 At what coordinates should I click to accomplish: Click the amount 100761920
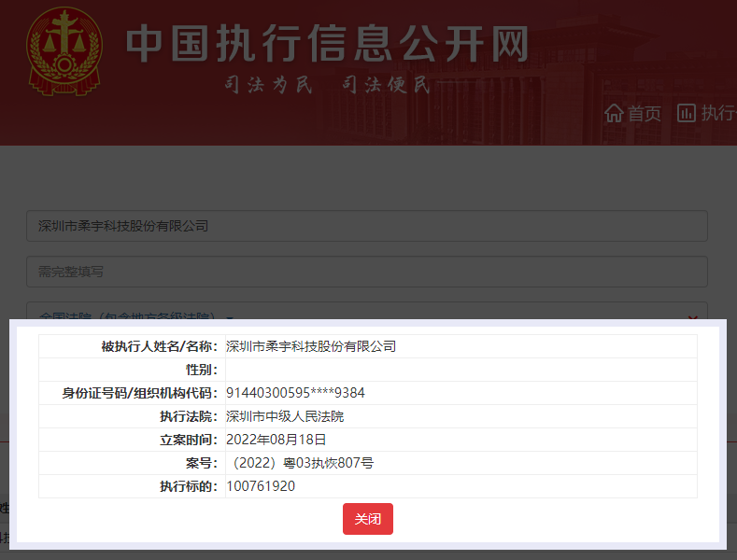point(261,486)
